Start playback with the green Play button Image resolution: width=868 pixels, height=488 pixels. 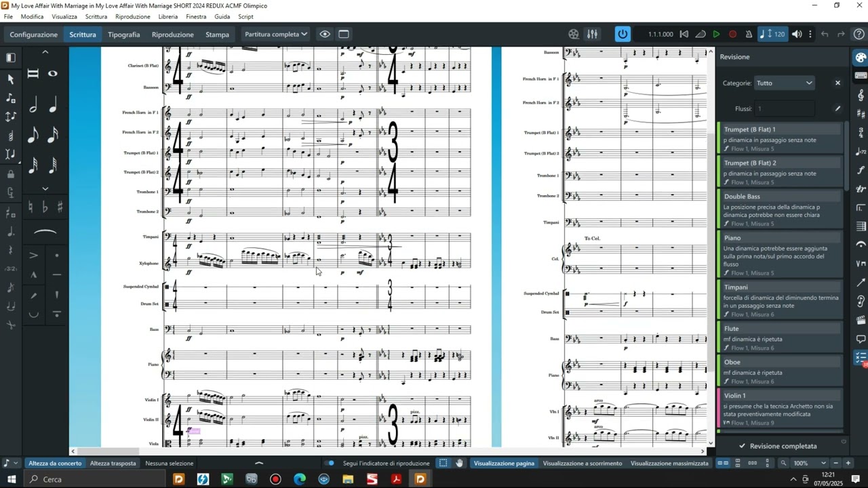point(716,34)
